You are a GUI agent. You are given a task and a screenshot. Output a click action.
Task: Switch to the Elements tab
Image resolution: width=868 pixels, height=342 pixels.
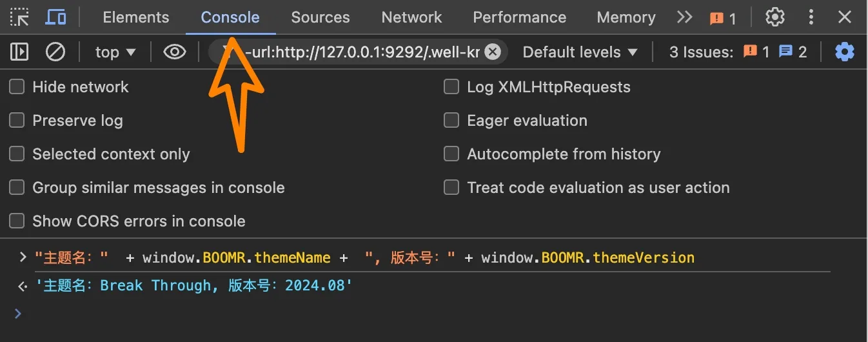136,17
